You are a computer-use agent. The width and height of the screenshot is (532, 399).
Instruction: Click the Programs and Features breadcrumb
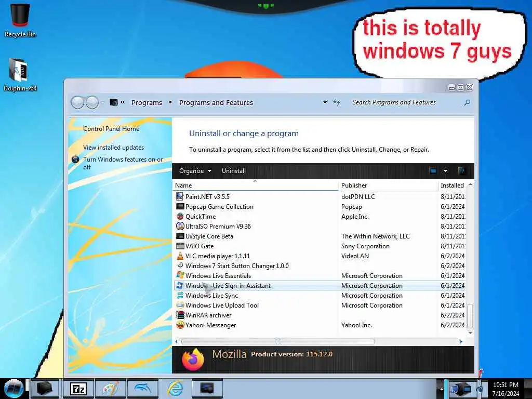click(x=216, y=102)
